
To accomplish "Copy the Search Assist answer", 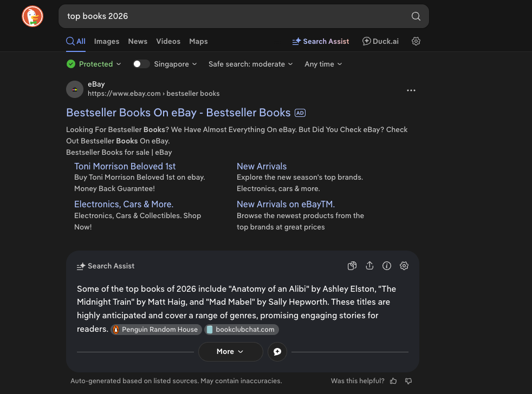I will (352, 266).
